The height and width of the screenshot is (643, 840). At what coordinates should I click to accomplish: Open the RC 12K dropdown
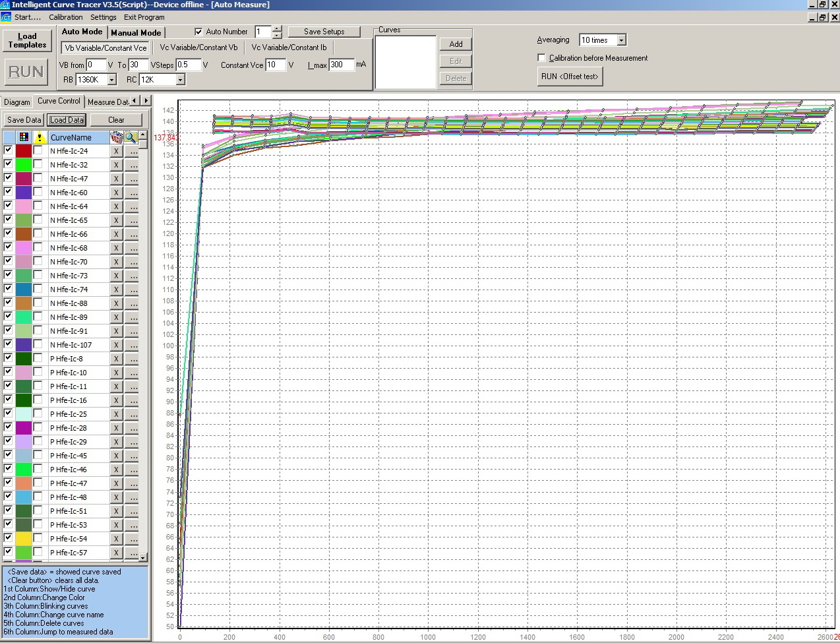(180, 80)
